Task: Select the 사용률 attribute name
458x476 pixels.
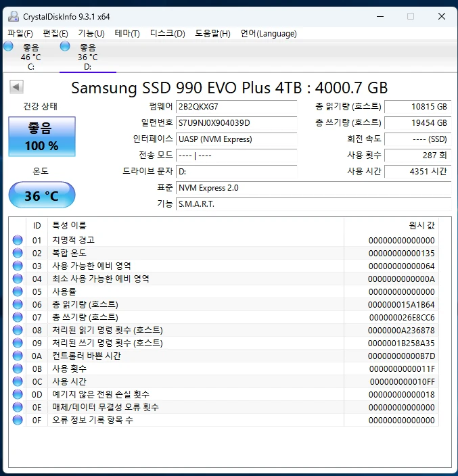Action: (x=64, y=291)
